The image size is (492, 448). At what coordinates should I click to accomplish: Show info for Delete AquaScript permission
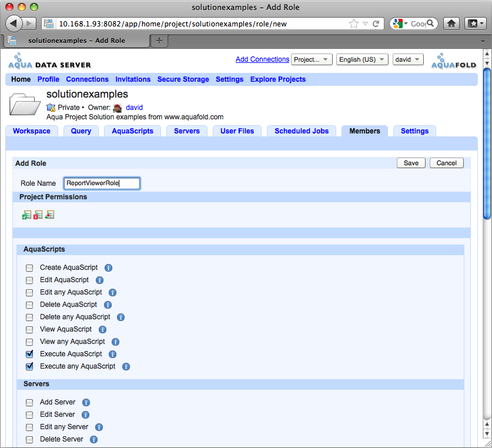point(108,305)
